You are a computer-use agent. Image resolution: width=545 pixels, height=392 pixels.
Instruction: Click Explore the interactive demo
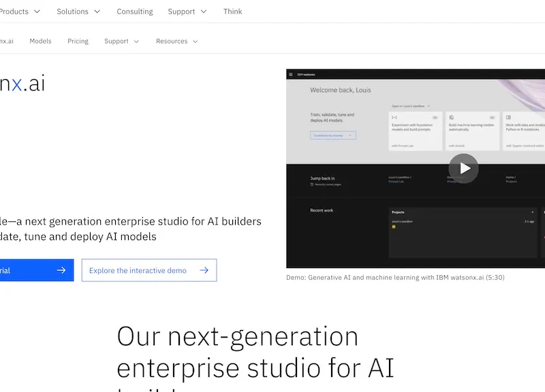(x=138, y=270)
